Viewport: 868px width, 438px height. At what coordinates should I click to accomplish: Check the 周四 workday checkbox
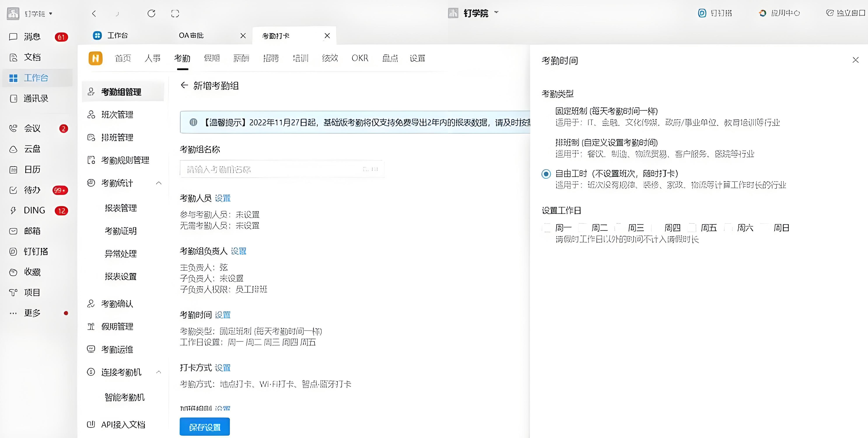[655, 228]
